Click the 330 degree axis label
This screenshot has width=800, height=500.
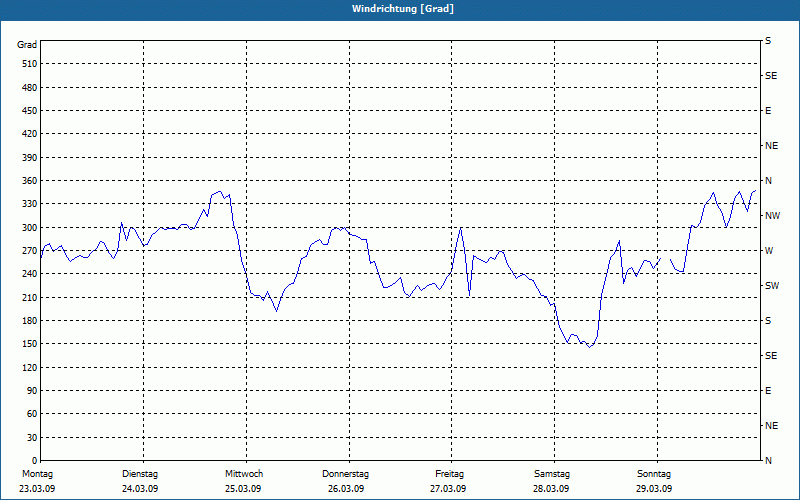pyautogui.click(x=29, y=204)
